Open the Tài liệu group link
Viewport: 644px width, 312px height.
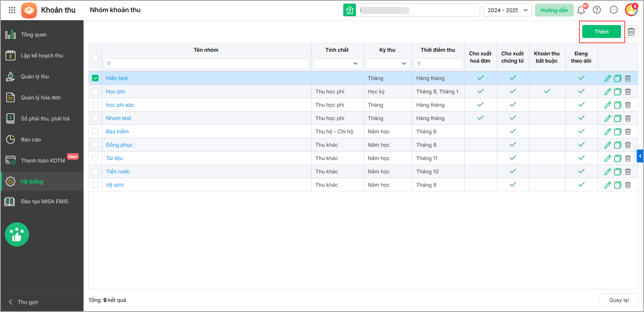click(x=115, y=158)
